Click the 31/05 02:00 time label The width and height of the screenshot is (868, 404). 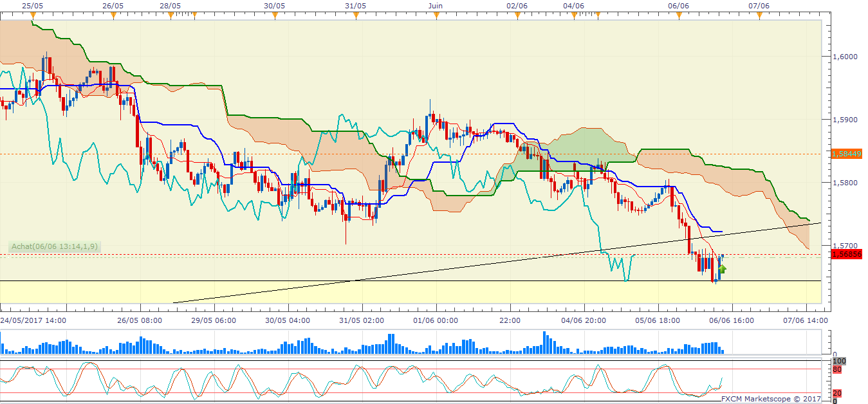tap(362, 320)
